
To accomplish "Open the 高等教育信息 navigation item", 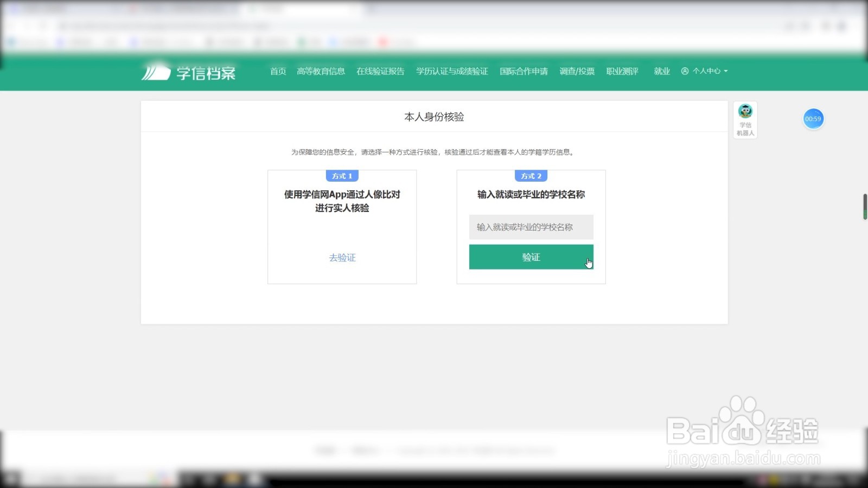I will (x=321, y=71).
